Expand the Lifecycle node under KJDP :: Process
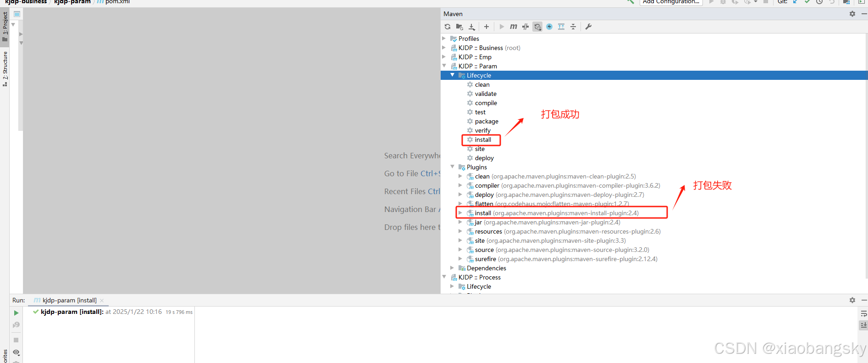868x363 pixels. tap(452, 286)
